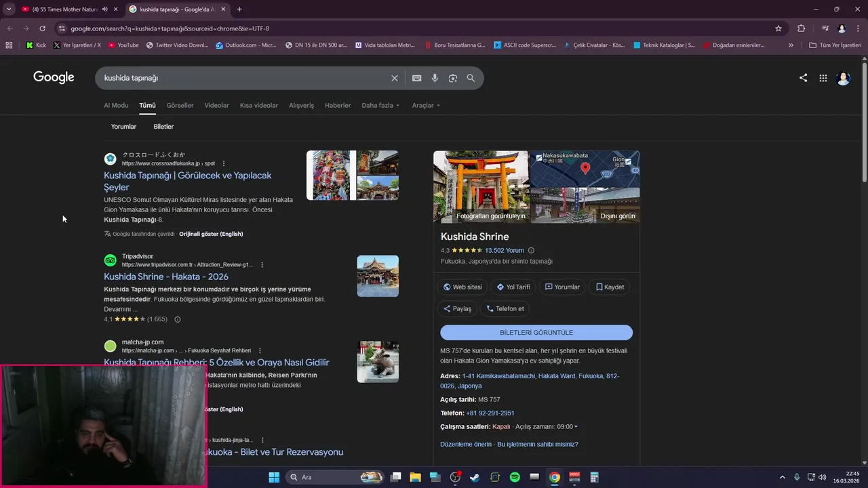868x488 pixels.
Task: Clear the Google search box text
Action: 395,78
